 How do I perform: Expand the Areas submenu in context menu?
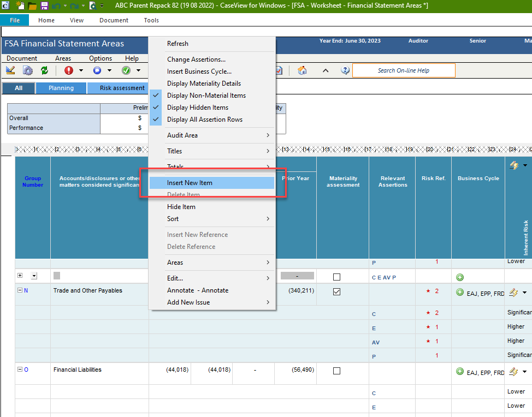(212, 263)
